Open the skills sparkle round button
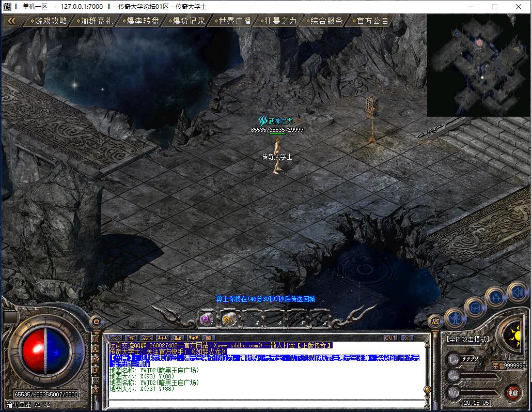Viewport: 532px width, 412px height. [496, 297]
